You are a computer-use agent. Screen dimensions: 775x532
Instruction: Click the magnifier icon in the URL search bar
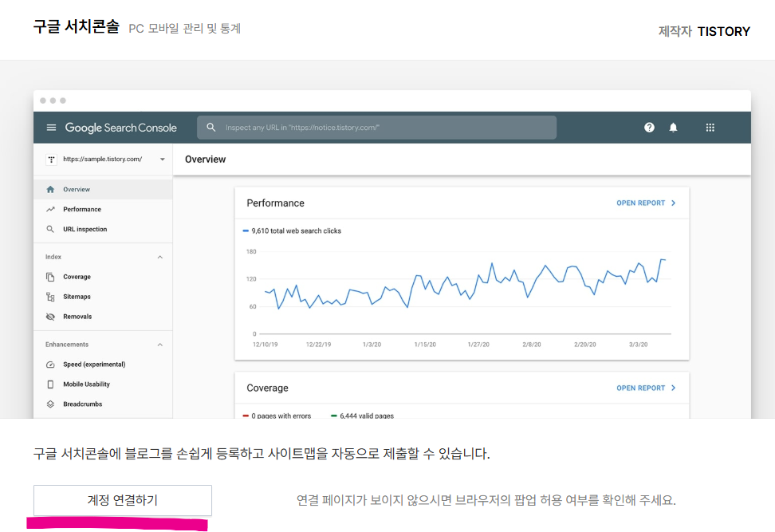point(211,127)
